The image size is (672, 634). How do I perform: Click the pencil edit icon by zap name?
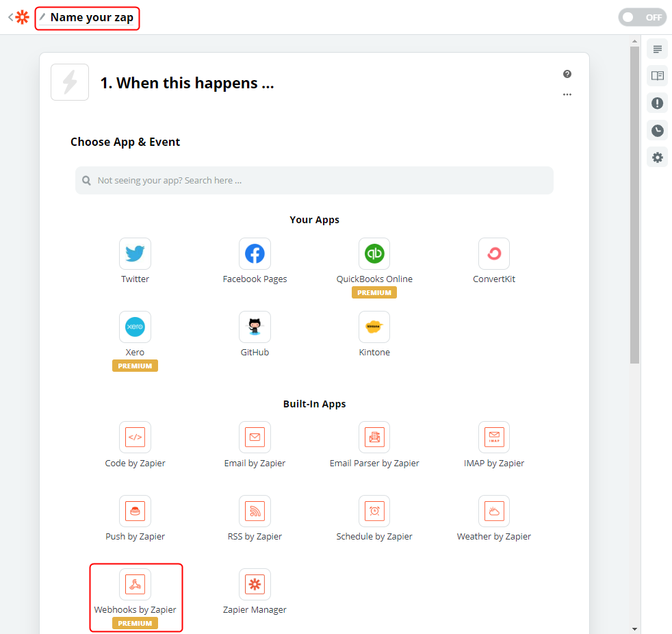pyautogui.click(x=42, y=16)
